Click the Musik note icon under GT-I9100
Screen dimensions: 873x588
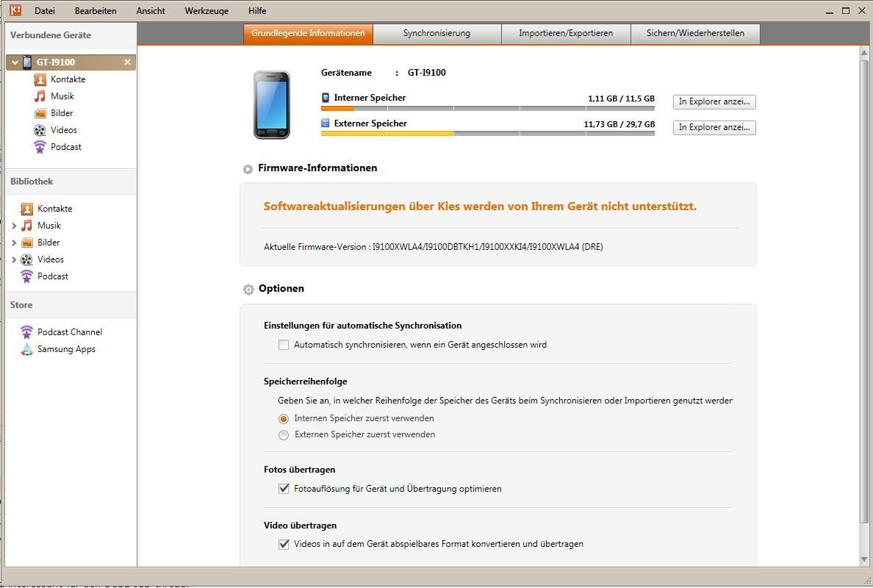pyautogui.click(x=40, y=96)
